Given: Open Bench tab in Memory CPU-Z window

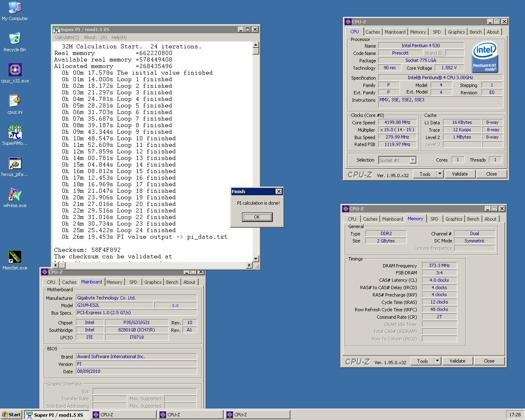Looking at the screenshot, I should pyautogui.click(x=473, y=219).
